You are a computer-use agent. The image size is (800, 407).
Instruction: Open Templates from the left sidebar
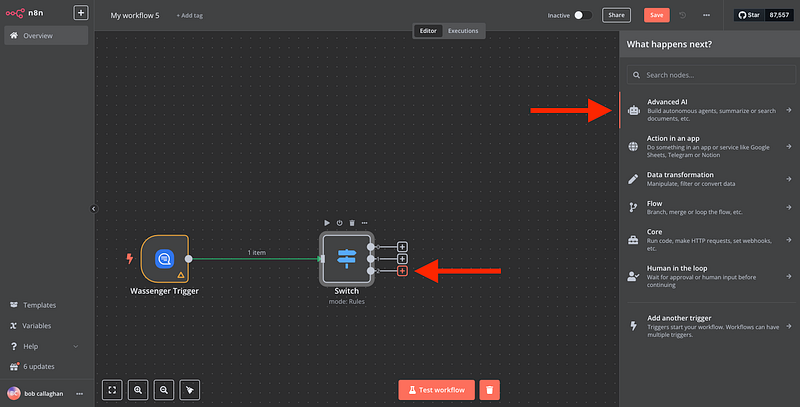click(40, 305)
